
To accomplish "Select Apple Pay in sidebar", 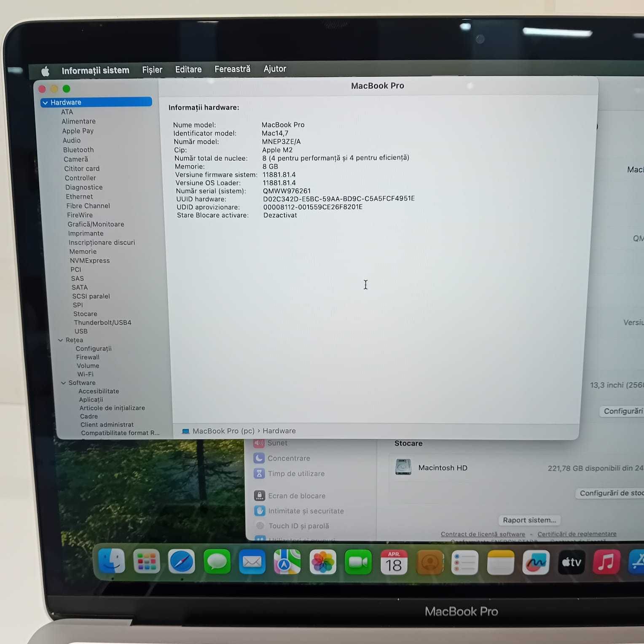I will 78,131.
